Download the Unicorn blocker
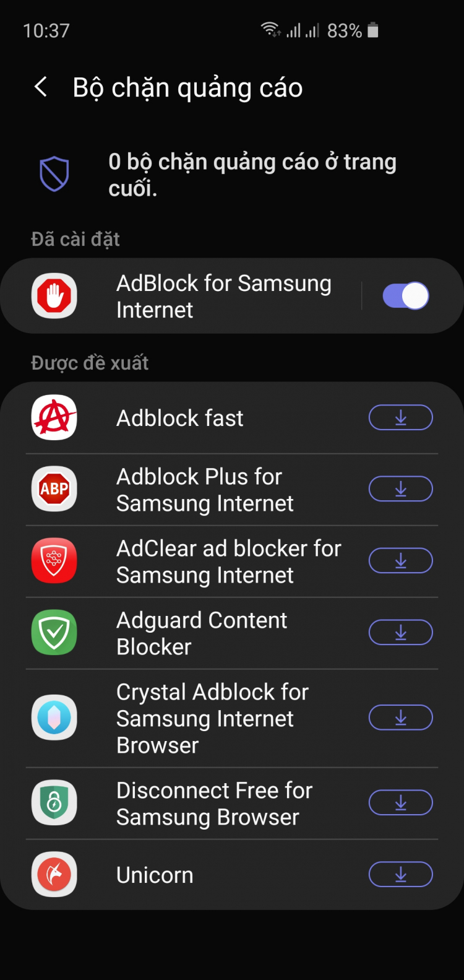 pos(401,875)
